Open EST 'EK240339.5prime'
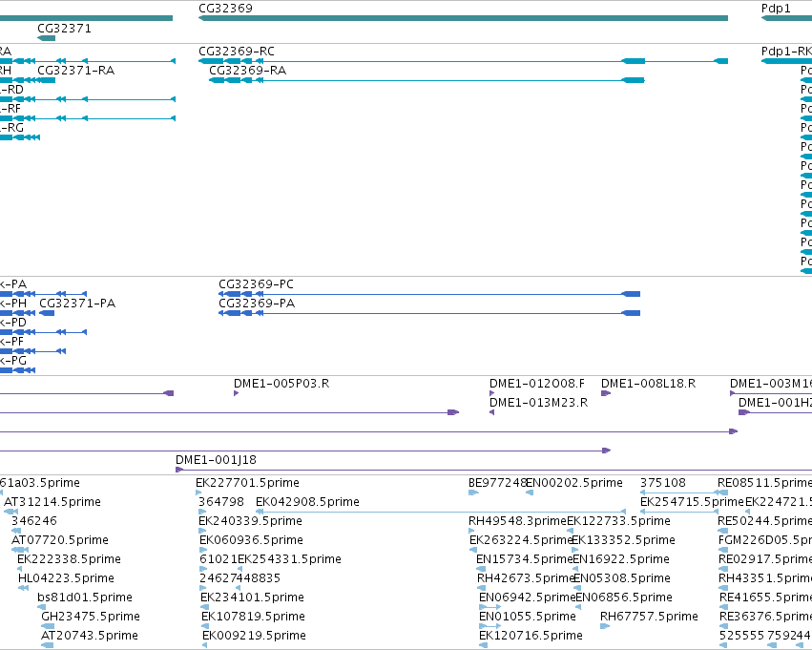The height and width of the screenshot is (650, 812). pos(251,521)
